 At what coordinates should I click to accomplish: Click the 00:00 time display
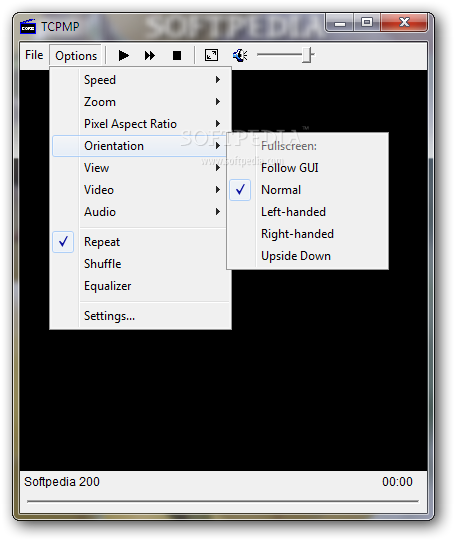pos(397,482)
